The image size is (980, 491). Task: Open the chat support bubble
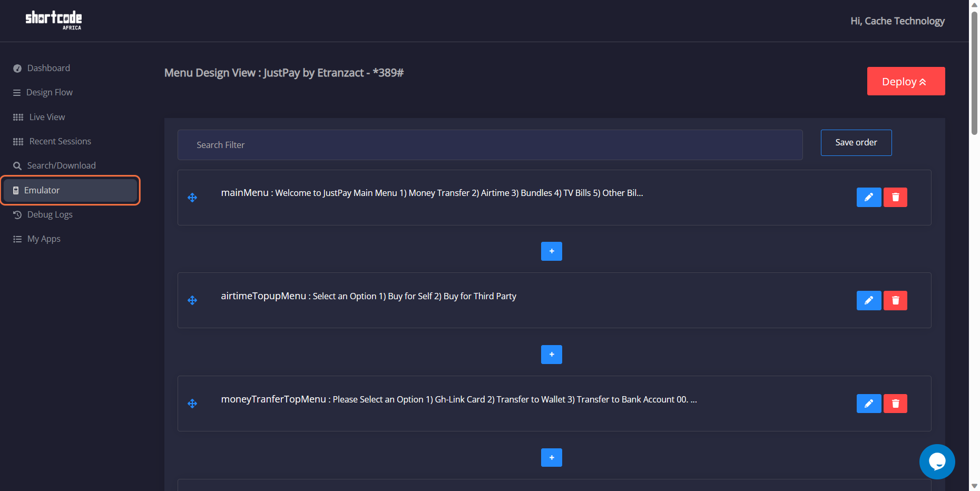(x=937, y=461)
